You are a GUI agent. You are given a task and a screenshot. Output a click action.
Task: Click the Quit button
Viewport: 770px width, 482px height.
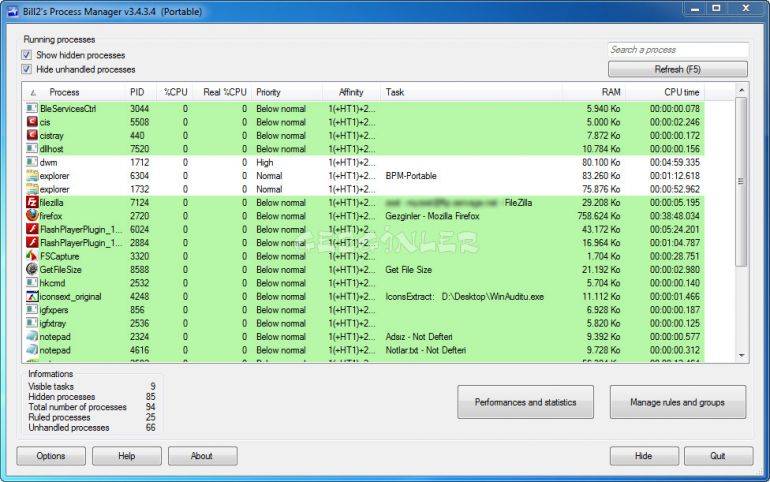pos(718,456)
